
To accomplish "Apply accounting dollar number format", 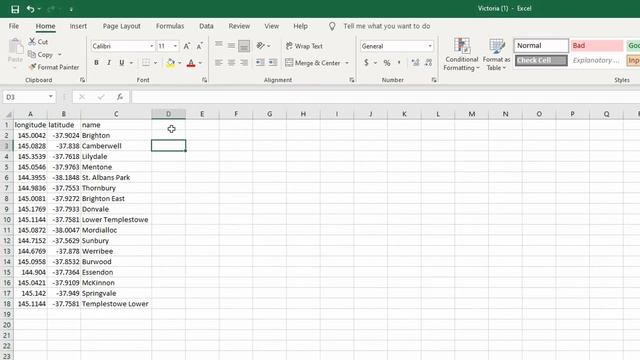I will (366, 62).
